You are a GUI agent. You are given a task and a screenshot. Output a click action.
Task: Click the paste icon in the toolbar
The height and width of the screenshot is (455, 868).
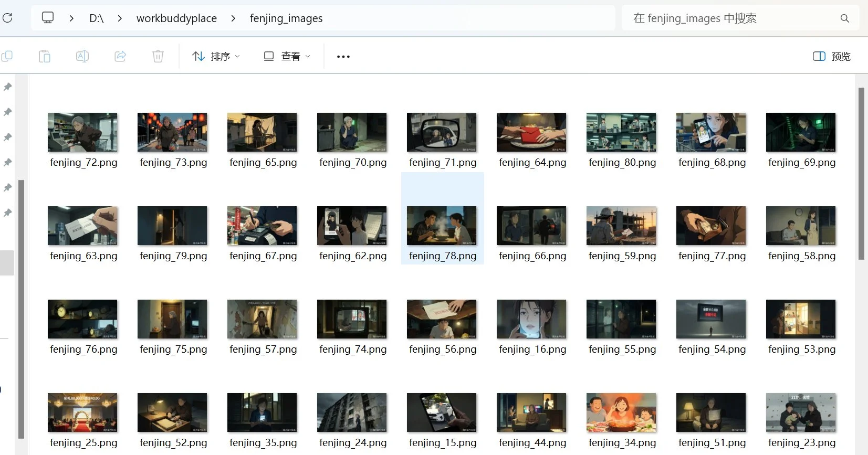[x=45, y=56]
